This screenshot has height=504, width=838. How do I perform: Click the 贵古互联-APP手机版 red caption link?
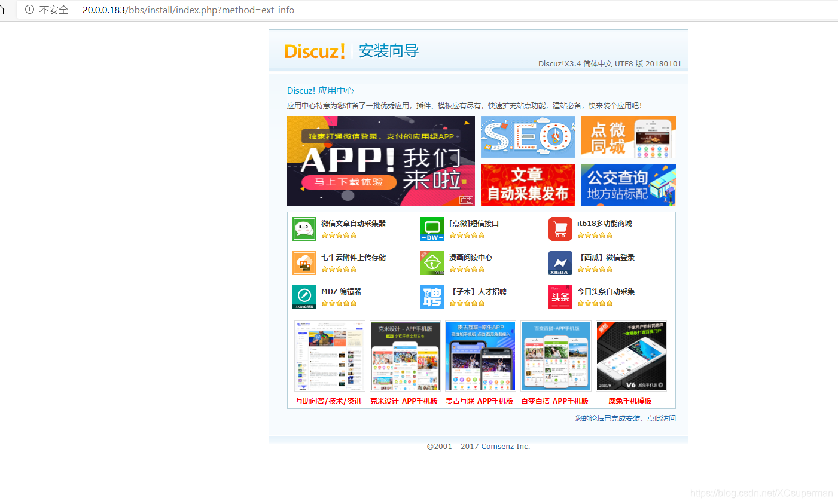click(x=479, y=401)
